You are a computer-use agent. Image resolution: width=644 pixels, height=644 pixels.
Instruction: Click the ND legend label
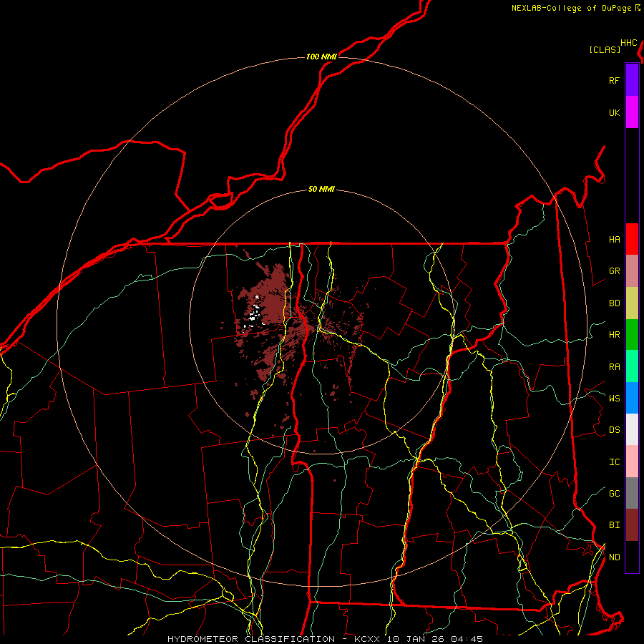point(614,557)
